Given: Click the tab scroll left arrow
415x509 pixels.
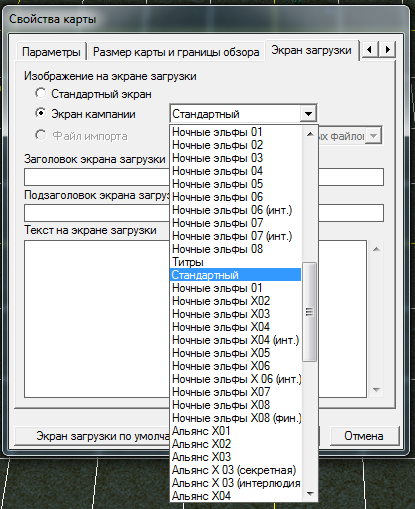Looking at the screenshot, I should (370, 50).
